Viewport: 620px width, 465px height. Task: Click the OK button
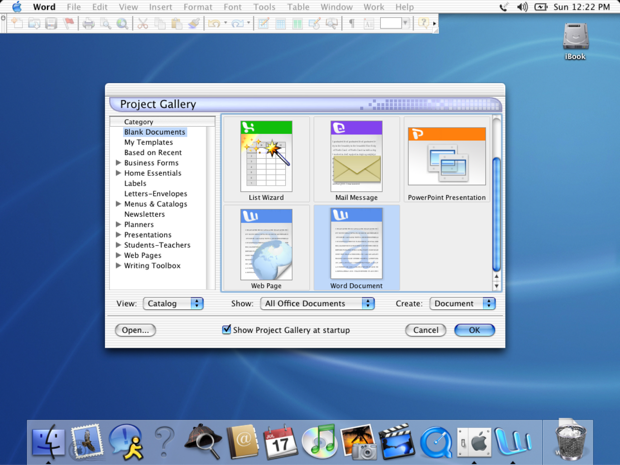pyautogui.click(x=474, y=330)
